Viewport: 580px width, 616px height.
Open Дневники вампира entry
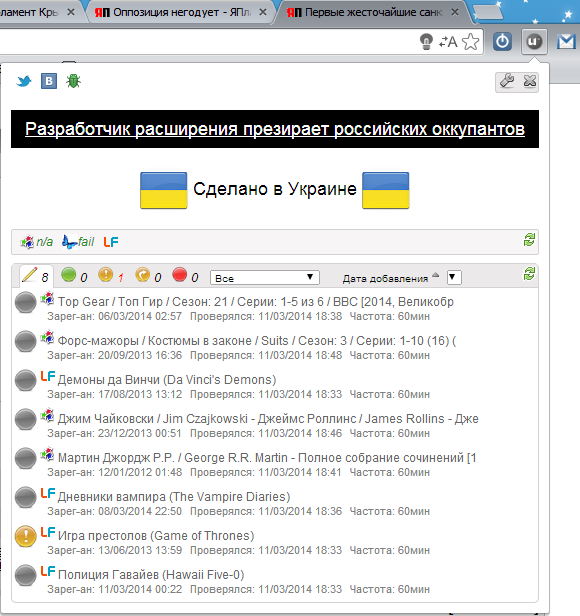pyautogui.click(x=174, y=497)
